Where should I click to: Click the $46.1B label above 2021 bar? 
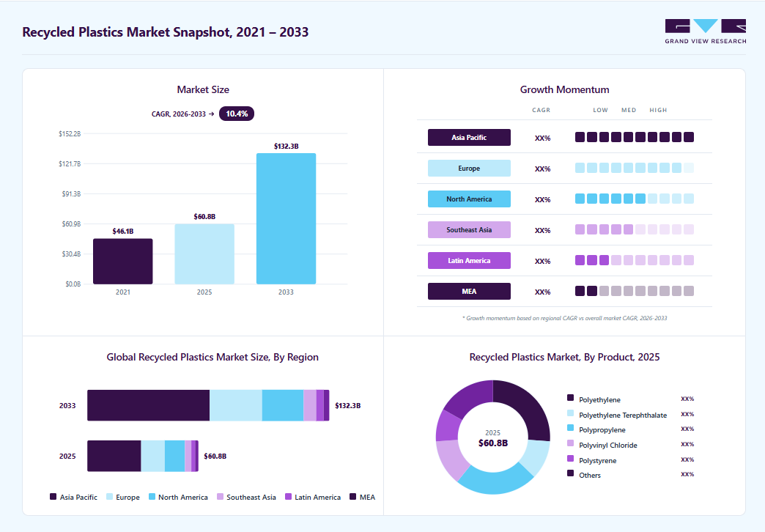[x=123, y=231]
